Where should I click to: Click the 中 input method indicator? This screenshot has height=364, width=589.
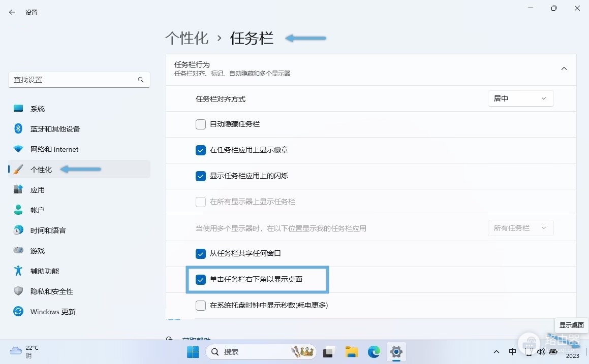[x=512, y=352]
